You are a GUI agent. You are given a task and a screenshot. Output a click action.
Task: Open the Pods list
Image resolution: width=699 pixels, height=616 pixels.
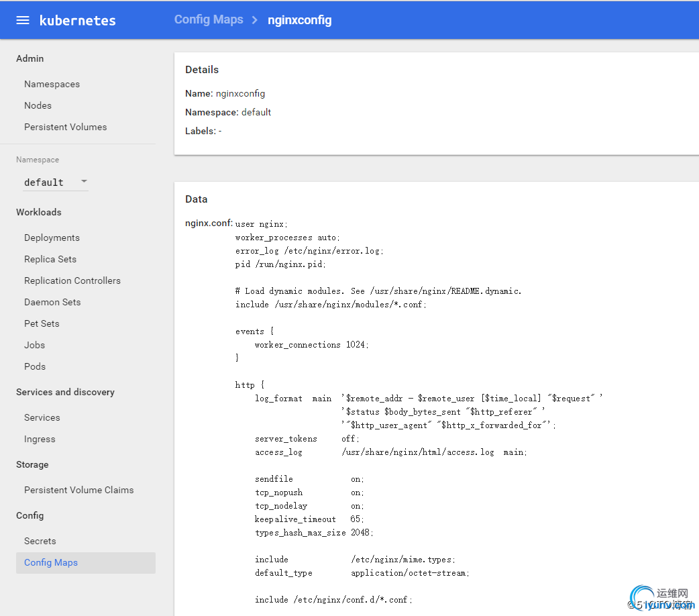[35, 366]
